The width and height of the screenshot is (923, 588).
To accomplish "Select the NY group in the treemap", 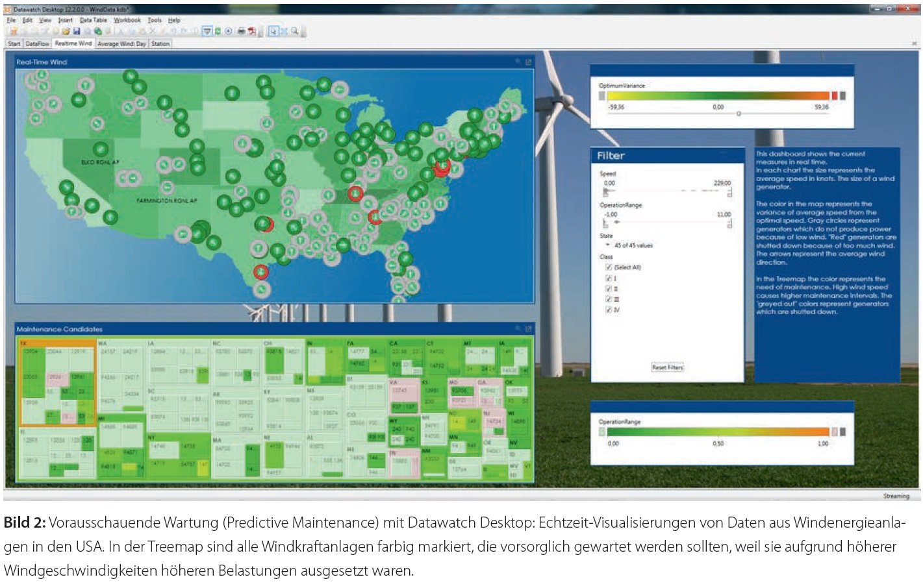I will [179, 457].
